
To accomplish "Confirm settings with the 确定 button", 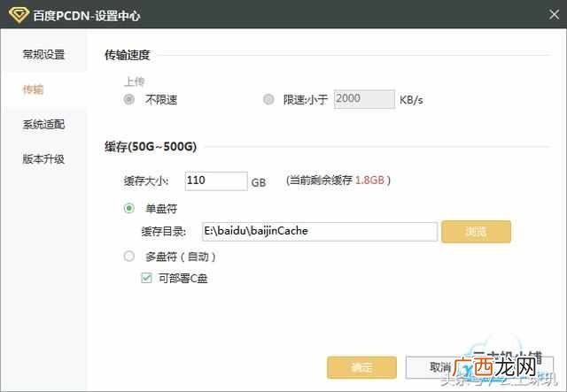I will 361,367.
